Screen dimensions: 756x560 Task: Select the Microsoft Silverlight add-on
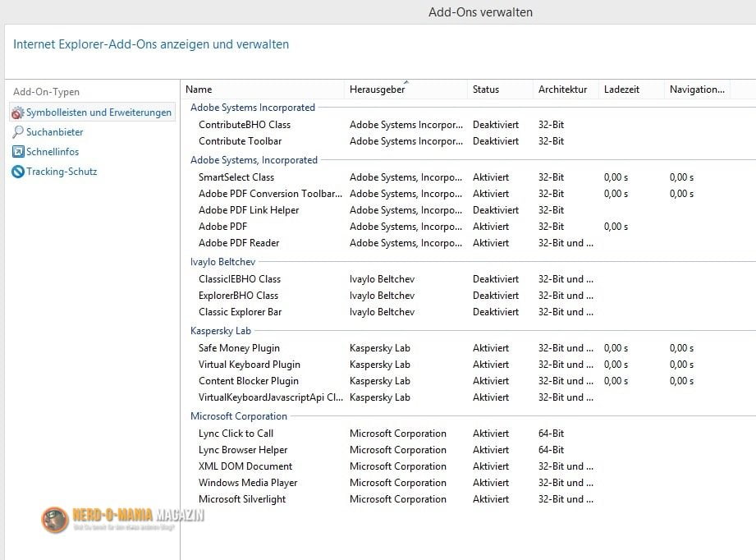pyautogui.click(x=242, y=499)
